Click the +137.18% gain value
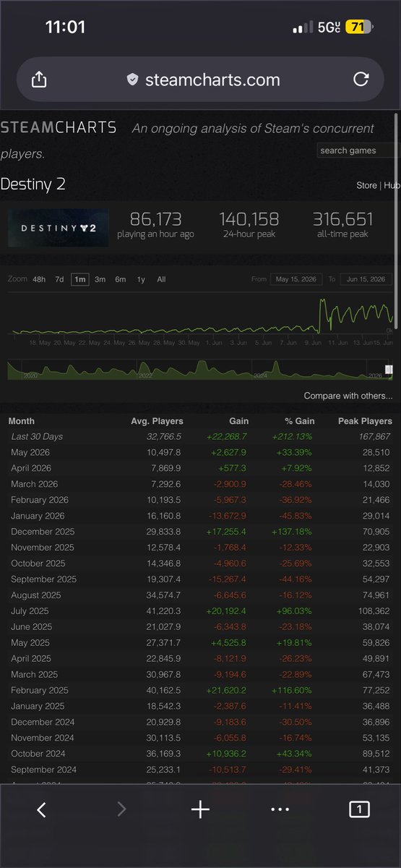 point(293,532)
